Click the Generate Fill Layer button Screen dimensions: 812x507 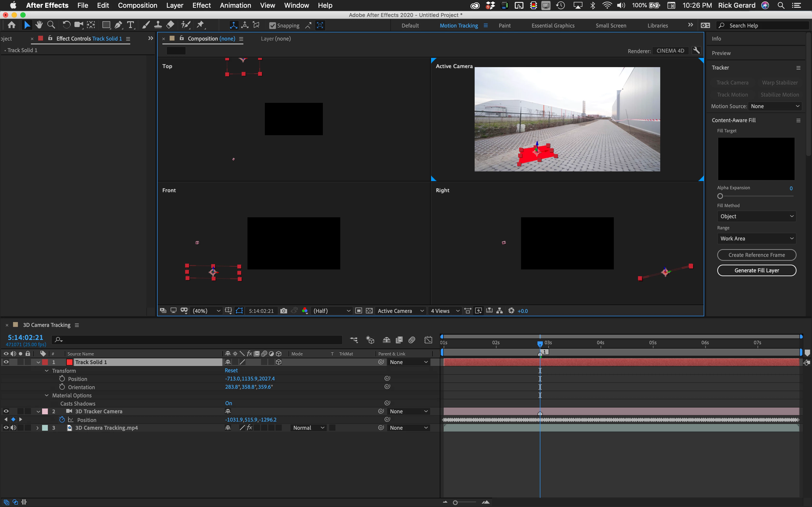(756, 270)
